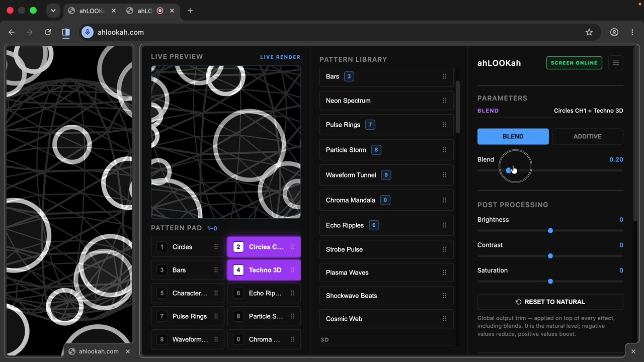Click the drag handle on pad 4 Techno 3D
This screenshot has height=362, width=644.
(292, 270)
